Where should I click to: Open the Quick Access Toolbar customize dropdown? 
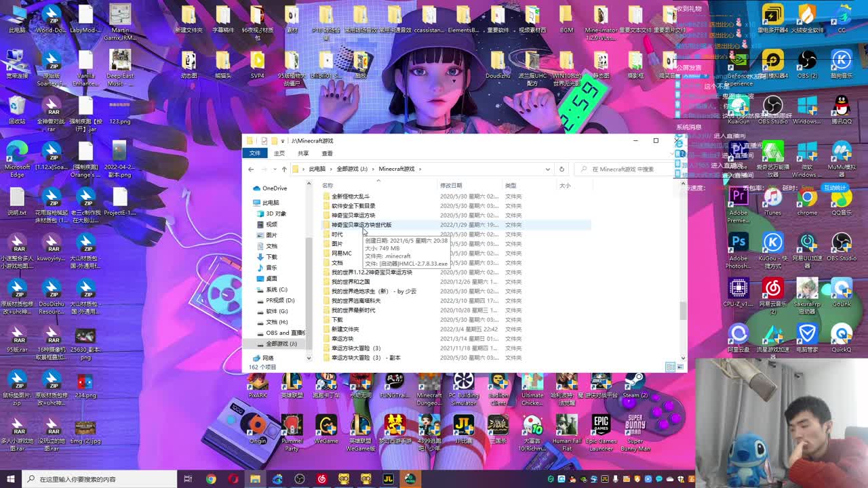[x=282, y=141]
